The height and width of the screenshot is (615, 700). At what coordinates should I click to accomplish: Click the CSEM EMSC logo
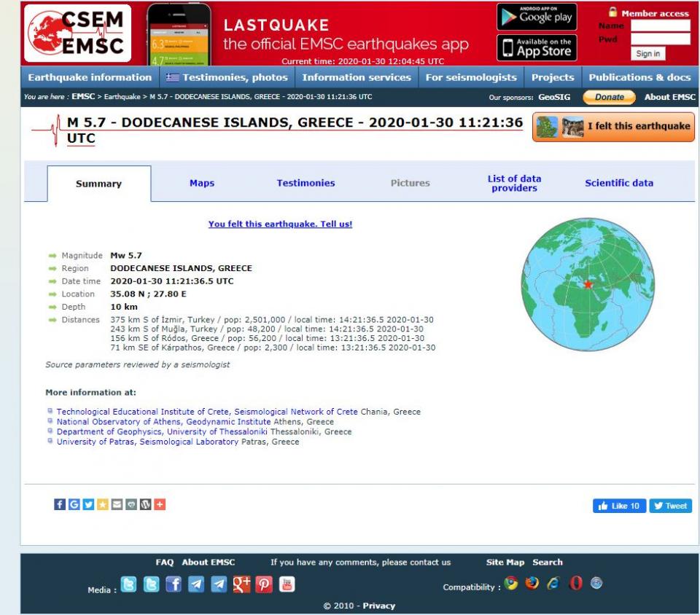[x=78, y=33]
